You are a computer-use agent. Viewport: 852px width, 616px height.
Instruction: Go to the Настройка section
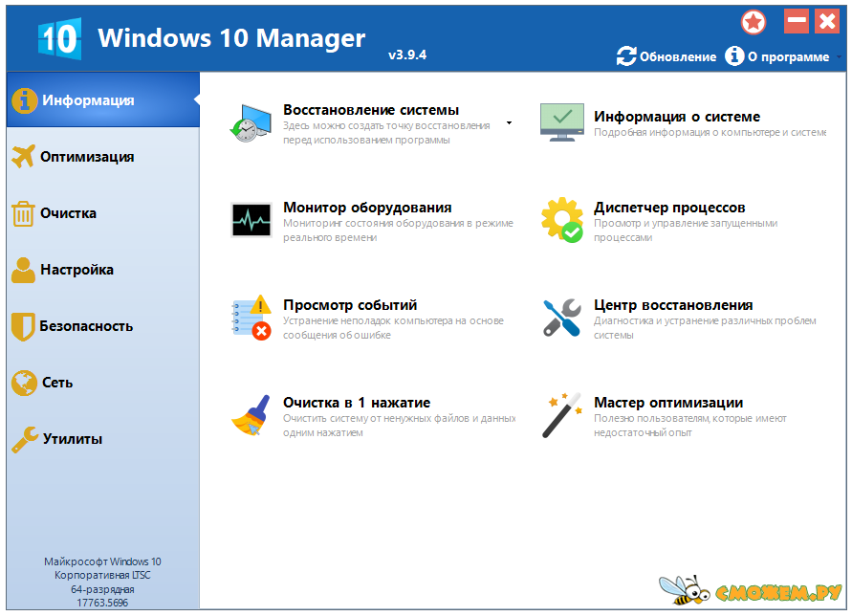coord(103,270)
